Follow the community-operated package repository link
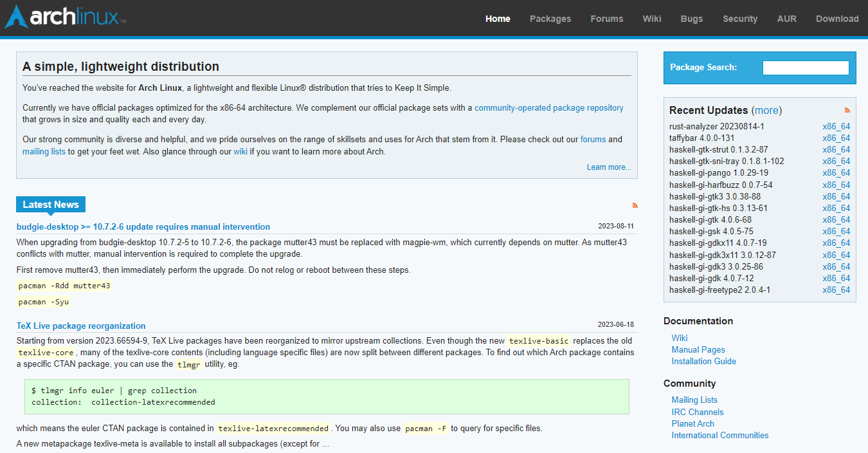The height and width of the screenshot is (453, 868). click(x=549, y=108)
